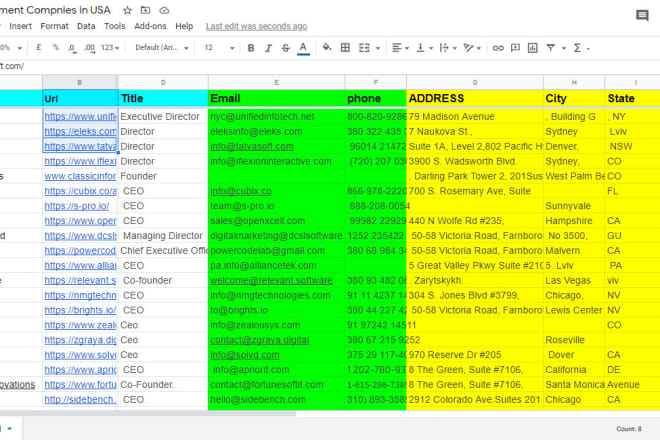Click 'Last edit was seconds ago' link
Screen dimensions: 660x440
point(256,26)
